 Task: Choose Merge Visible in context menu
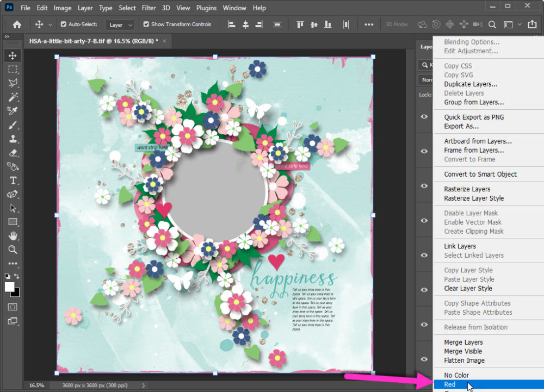tap(489, 351)
